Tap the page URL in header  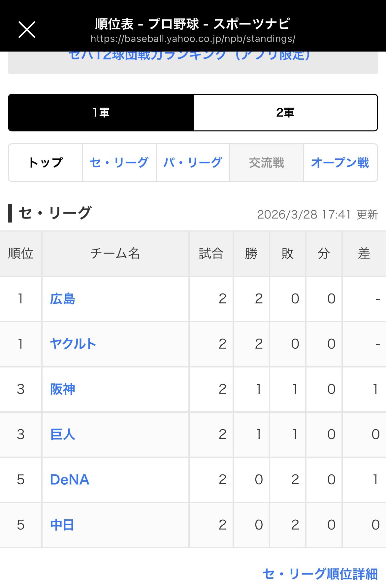point(193,39)
